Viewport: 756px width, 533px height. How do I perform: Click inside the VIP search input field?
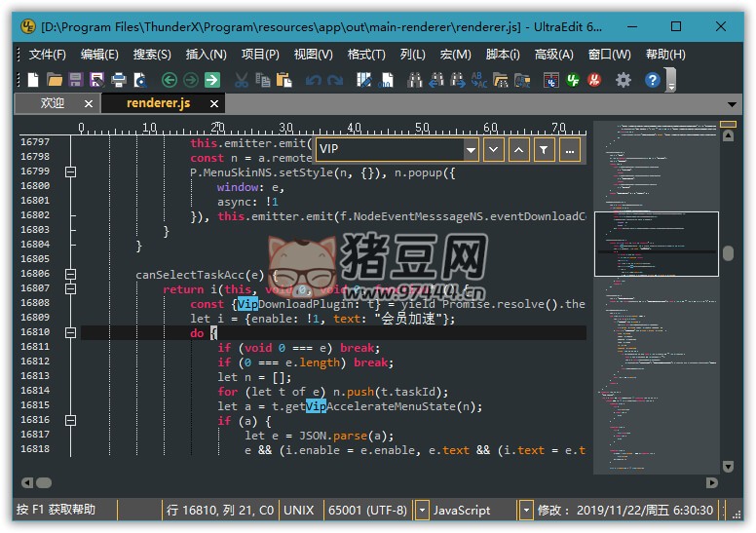[x=390, y=149]
